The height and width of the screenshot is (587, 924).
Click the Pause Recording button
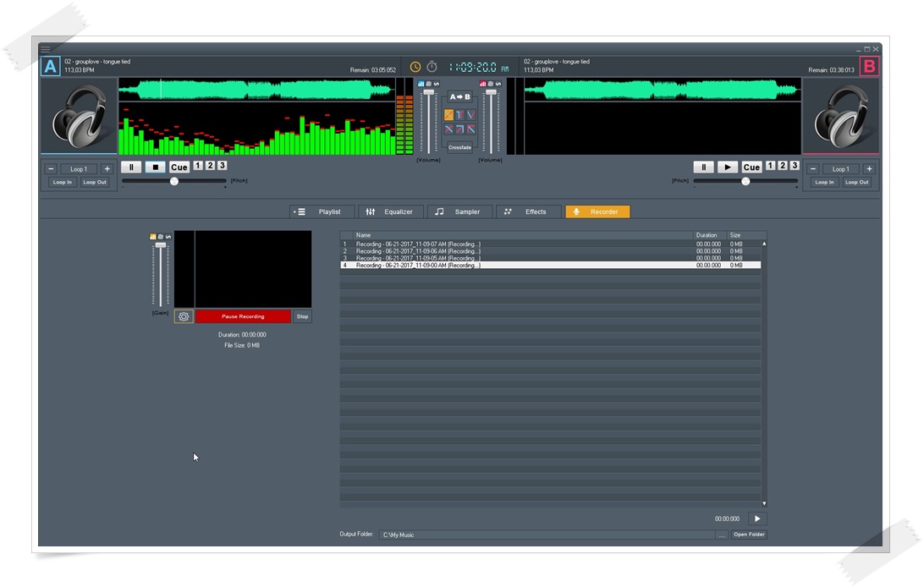(245, 315)
